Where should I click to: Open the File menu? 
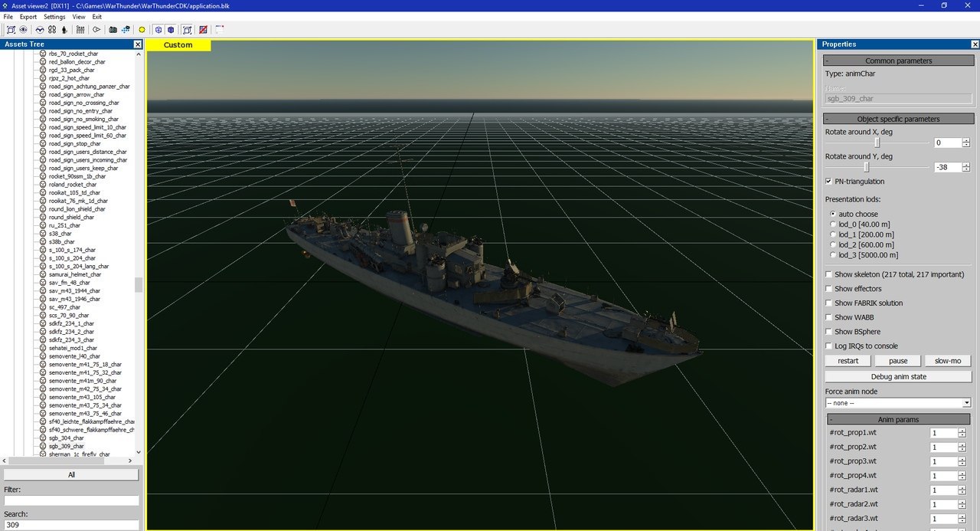(8, 16)
